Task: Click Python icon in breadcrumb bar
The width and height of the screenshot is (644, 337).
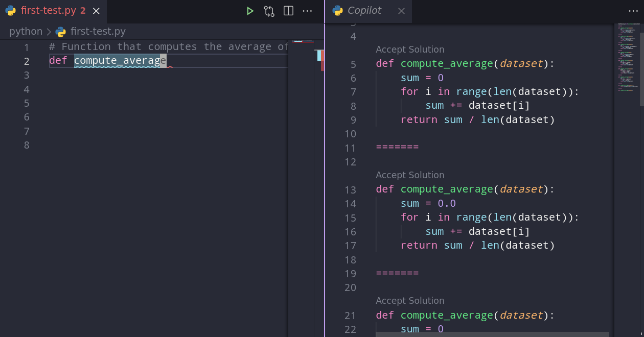Action: pyautogui.click(x=61, y=32)
